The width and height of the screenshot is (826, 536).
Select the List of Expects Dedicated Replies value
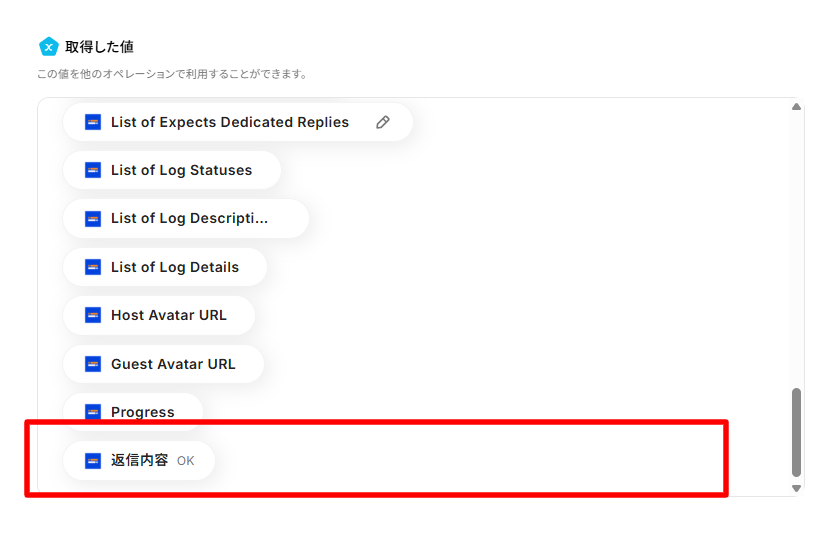click(x=238, y=122)
